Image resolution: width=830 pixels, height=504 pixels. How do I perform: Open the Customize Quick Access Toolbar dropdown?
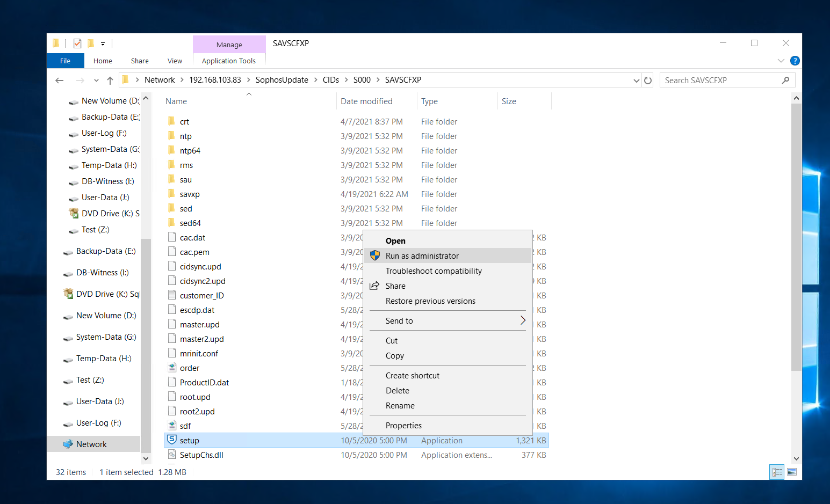tap(103, 44)
